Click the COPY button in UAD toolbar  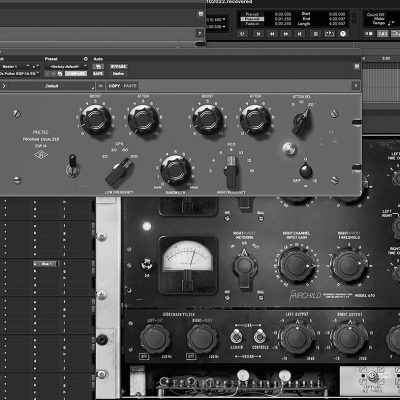point(114,86)
